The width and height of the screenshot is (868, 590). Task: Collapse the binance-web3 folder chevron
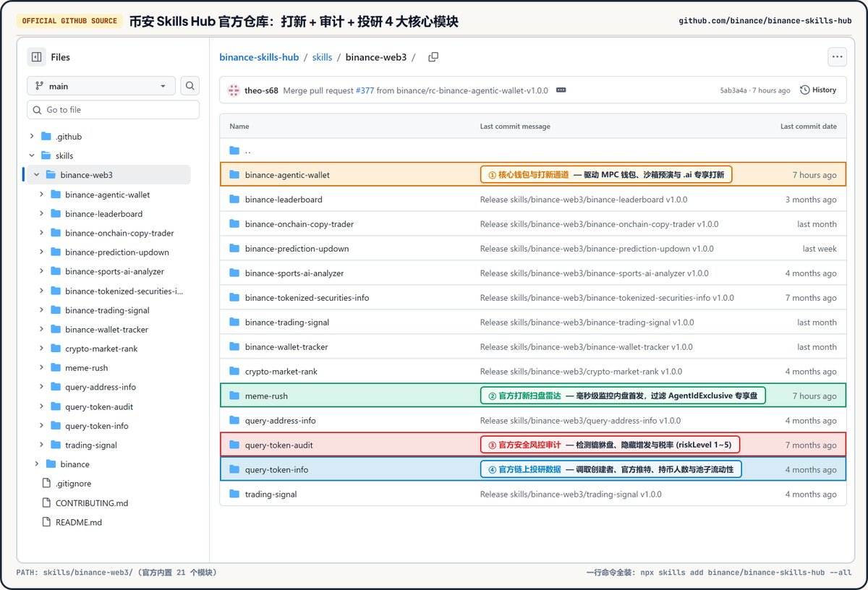(x=36, y=175)
